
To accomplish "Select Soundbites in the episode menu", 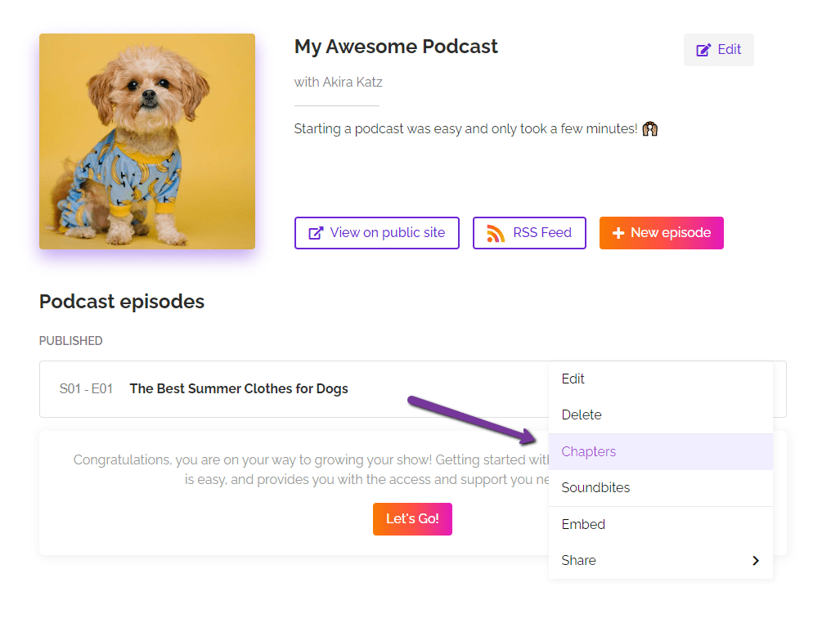I will [595, 487].
